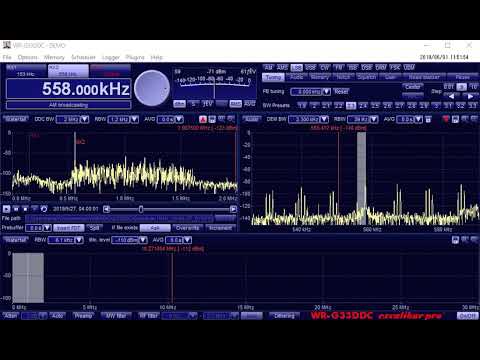Image resolution: width=480 pixels, height=360 pixels.
Task: Pause the recording playback
Action: (16, 209)
